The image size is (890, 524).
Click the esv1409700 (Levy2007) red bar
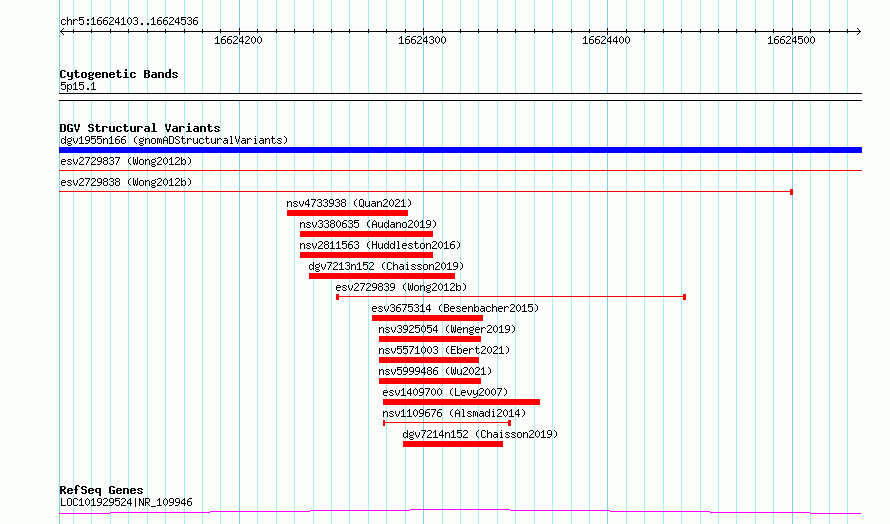click(x=461, y=402)
